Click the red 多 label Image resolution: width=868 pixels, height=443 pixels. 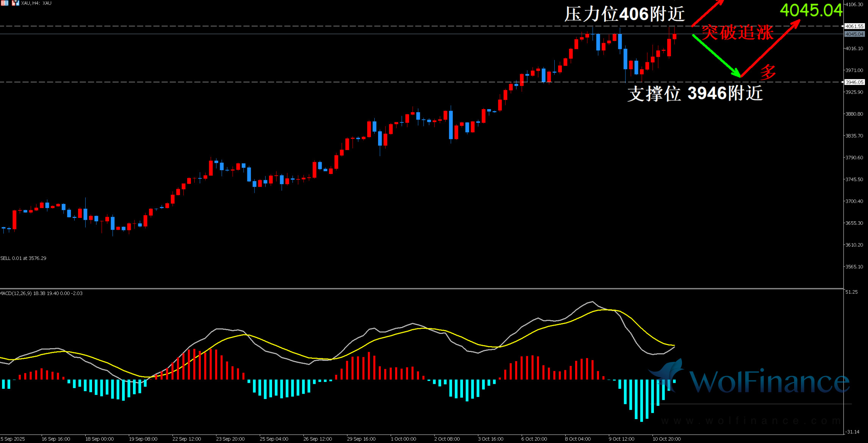[768, 72]
